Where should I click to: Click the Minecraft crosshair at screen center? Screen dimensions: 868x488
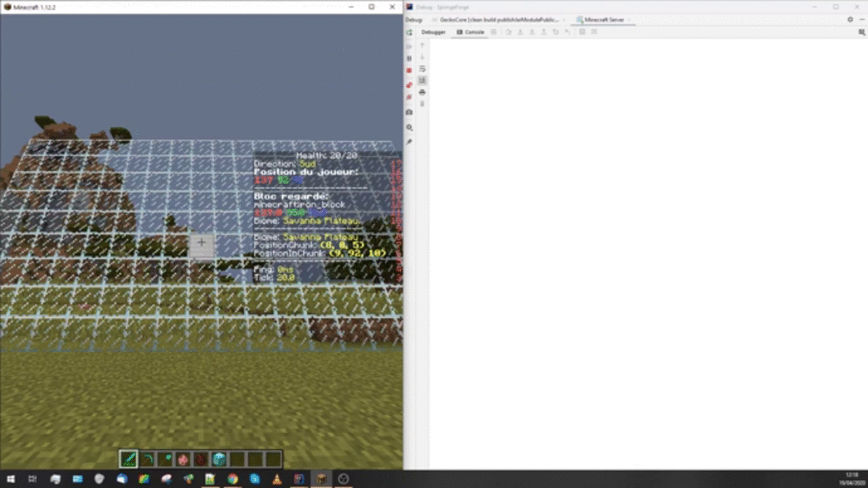(201, 242)
